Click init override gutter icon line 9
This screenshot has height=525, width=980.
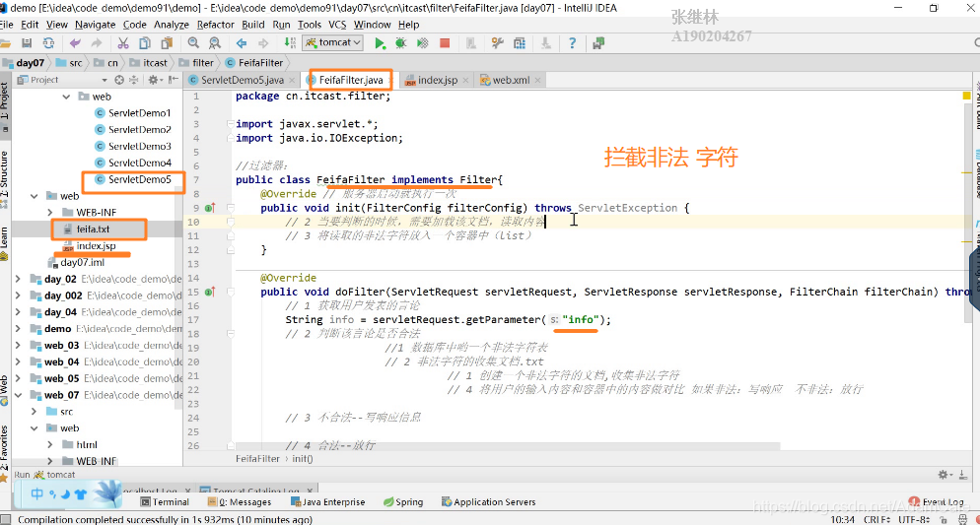click(210, 208)
